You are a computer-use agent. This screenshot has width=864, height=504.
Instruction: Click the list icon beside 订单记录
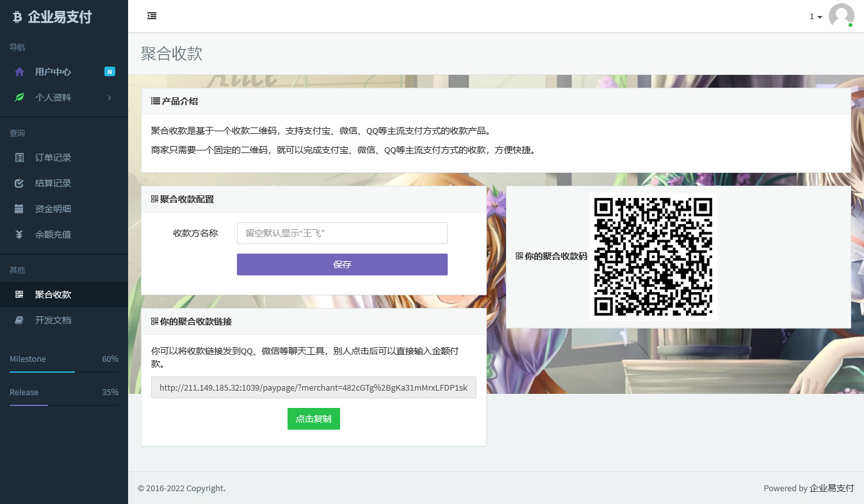(19, 158)
